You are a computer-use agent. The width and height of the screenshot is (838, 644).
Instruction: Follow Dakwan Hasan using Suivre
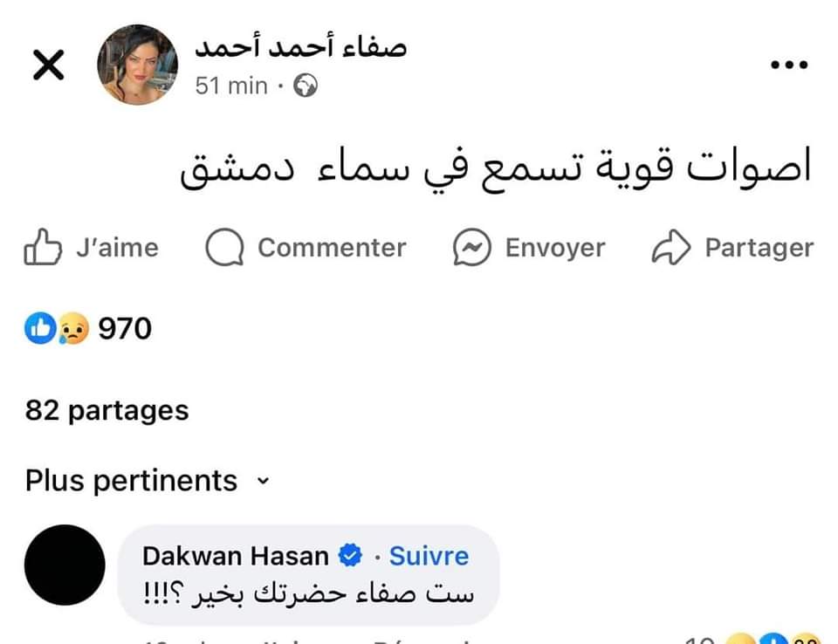[429, 556]
